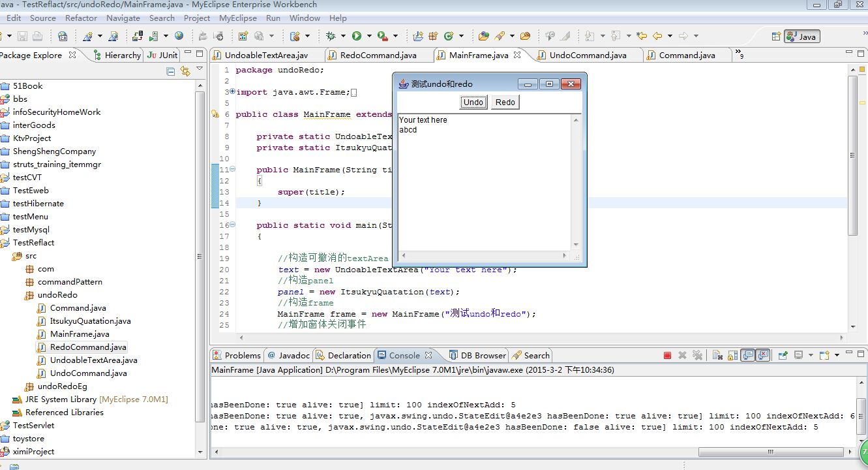Click the console horizontal scrollbar thumb
Image resolution: width=868 pixels, height=470 pixels.
pyautogui.click(x=770, y=452)
